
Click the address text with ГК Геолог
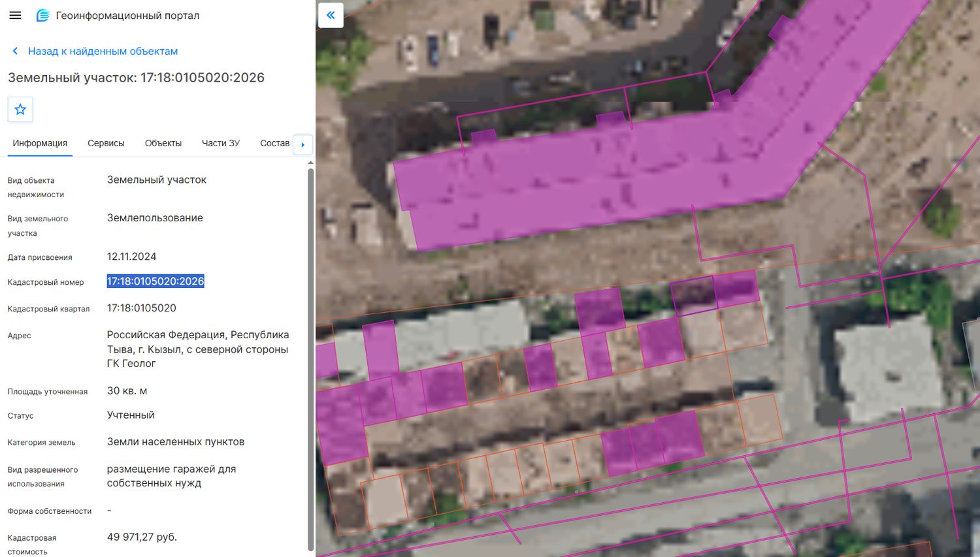coord(198,349)
